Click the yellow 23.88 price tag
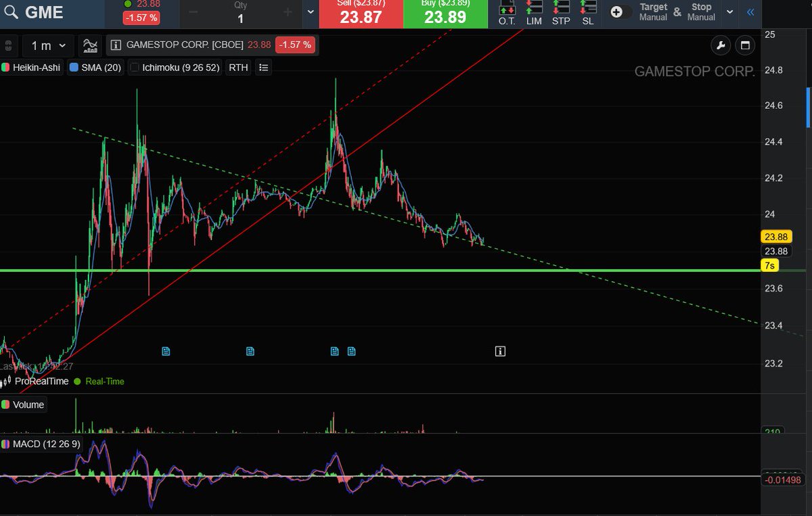Screen dimensions: 812x516 coord(776,237)
